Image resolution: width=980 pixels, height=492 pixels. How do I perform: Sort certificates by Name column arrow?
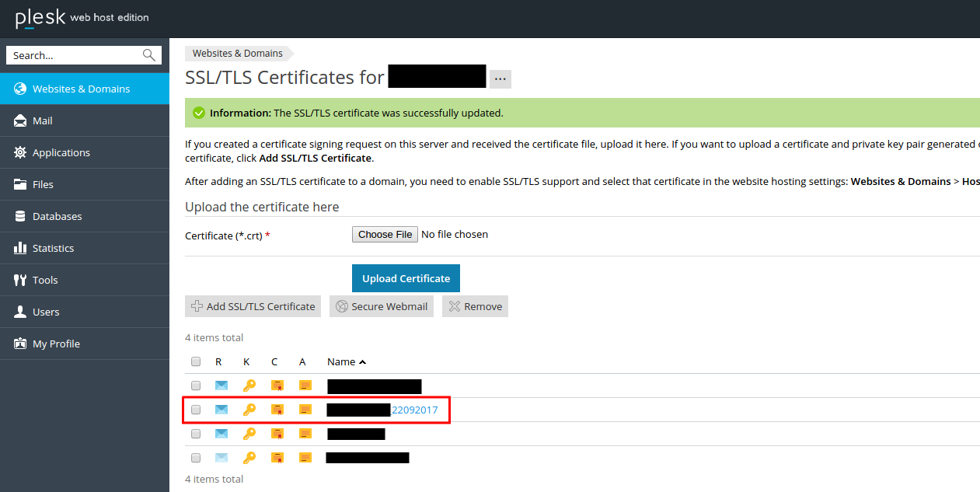click(x=363, y=362)
